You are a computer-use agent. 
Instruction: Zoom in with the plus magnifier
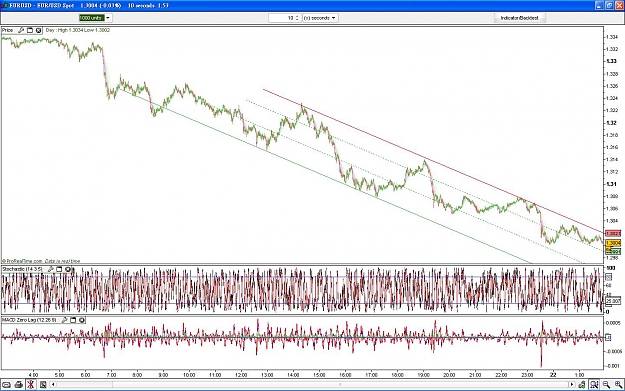(x=619, y=385)
